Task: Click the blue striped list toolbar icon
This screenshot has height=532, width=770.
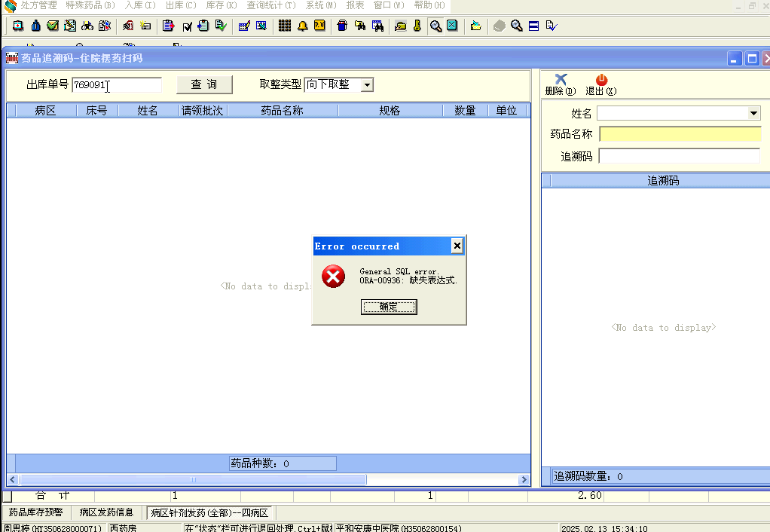Action: [x=533, y=26]
